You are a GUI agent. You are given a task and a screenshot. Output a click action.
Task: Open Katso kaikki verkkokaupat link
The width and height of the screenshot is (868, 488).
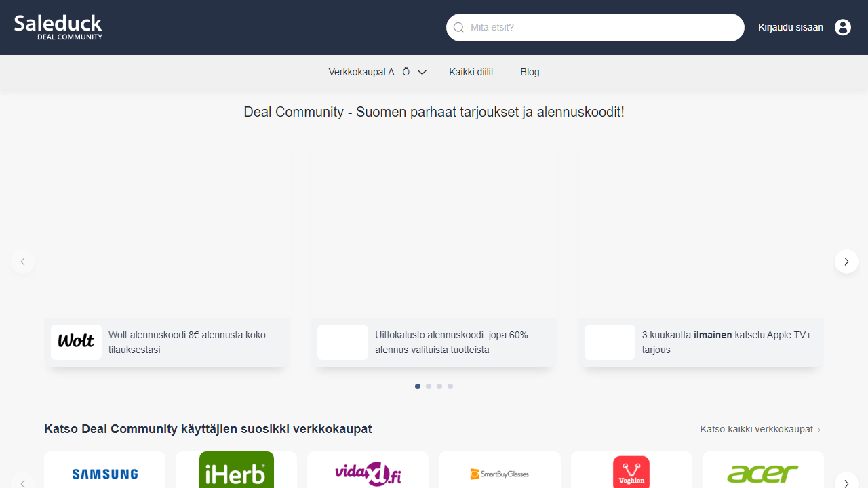756,429
